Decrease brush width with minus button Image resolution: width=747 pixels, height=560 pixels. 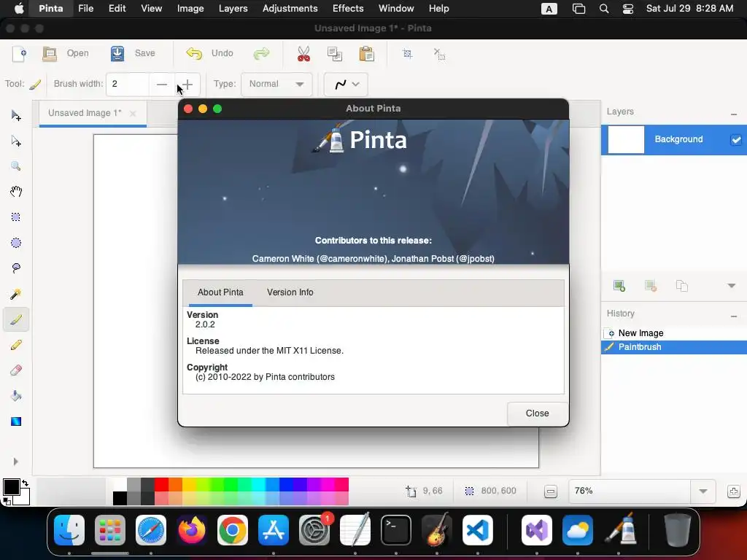tap(162, 85)
